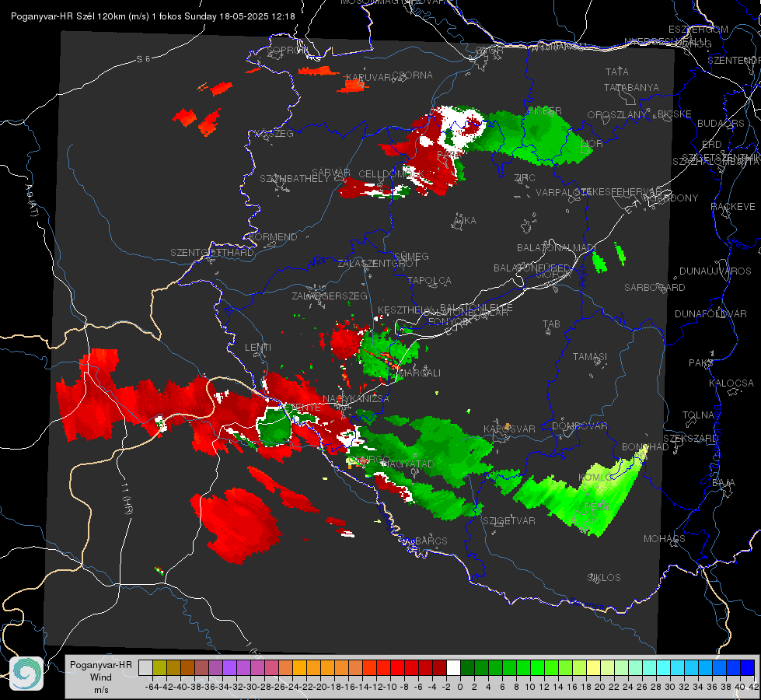Click the BAJA city label
Screen dimensions: 761x700
click(x=724, y=483)
